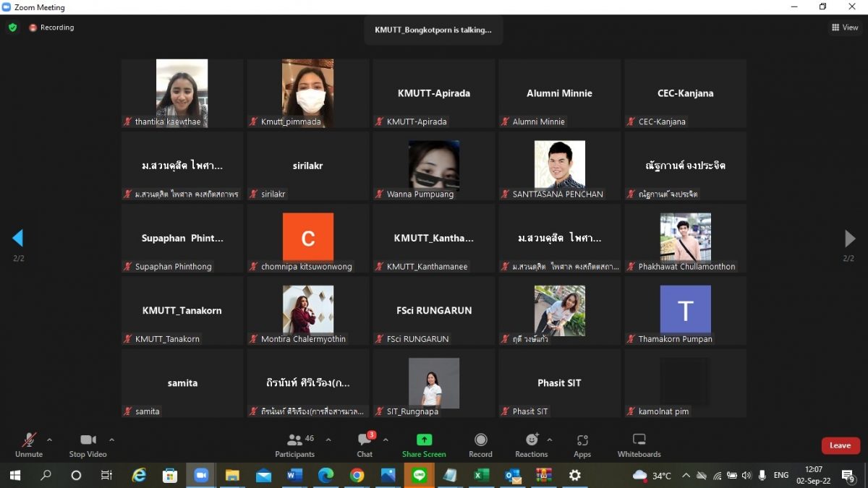
Task: Open the Chat panel
Action: [365, 445]
